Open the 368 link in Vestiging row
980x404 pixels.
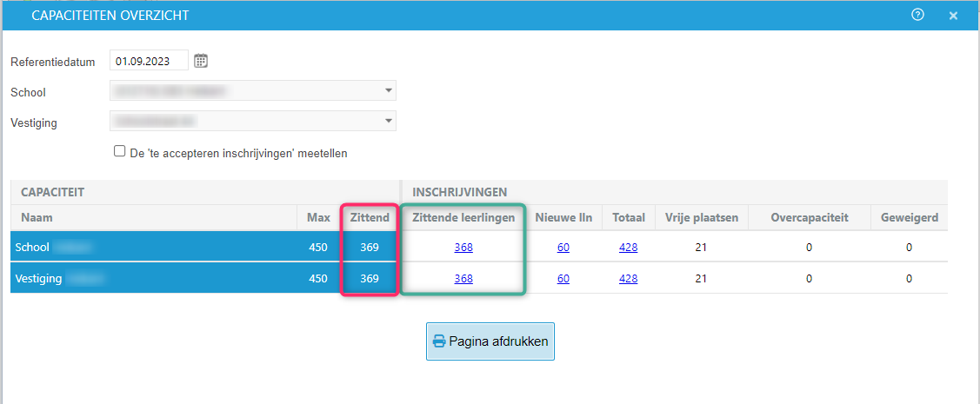pyautogui.click(x=463, y=279)
